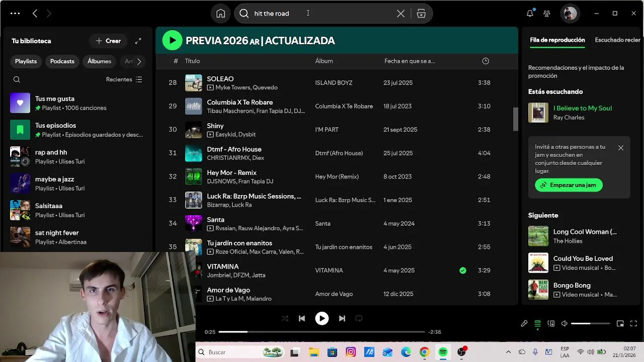Open the Recientes sort dropdown
Viewport: 644px width, 362px height.
[x=124, y=79]
